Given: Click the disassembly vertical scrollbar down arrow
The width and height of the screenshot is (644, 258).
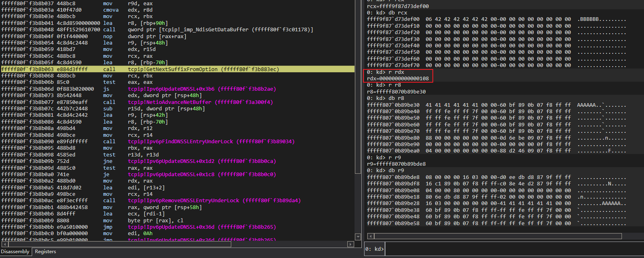Looking at the screenshot, I should coord(358,237).
